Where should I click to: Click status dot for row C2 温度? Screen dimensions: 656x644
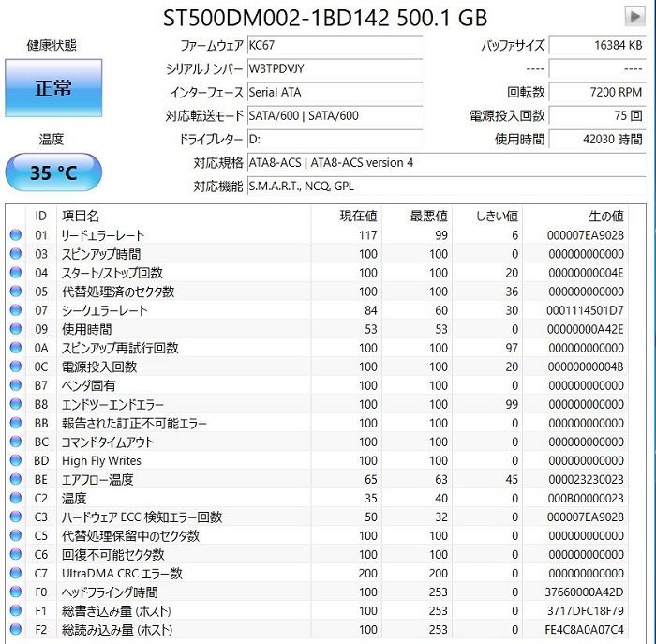click(16, 498)
